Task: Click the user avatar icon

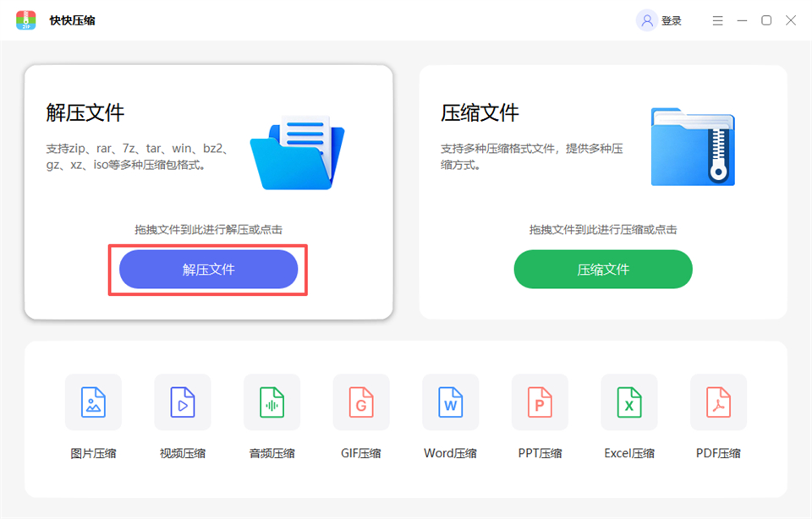Action: 645,20
